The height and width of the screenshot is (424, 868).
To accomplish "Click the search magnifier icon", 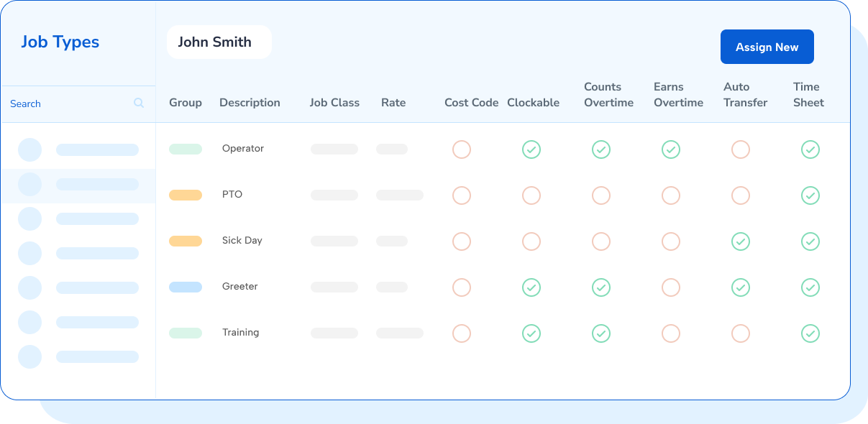I will [138, 103].
